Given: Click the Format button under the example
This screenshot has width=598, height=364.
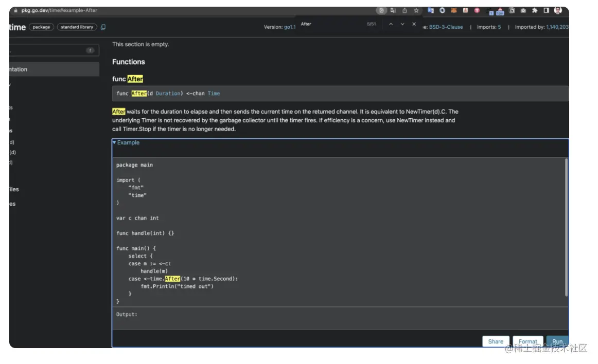Looking at the screenshot, I should pos(527,341).
